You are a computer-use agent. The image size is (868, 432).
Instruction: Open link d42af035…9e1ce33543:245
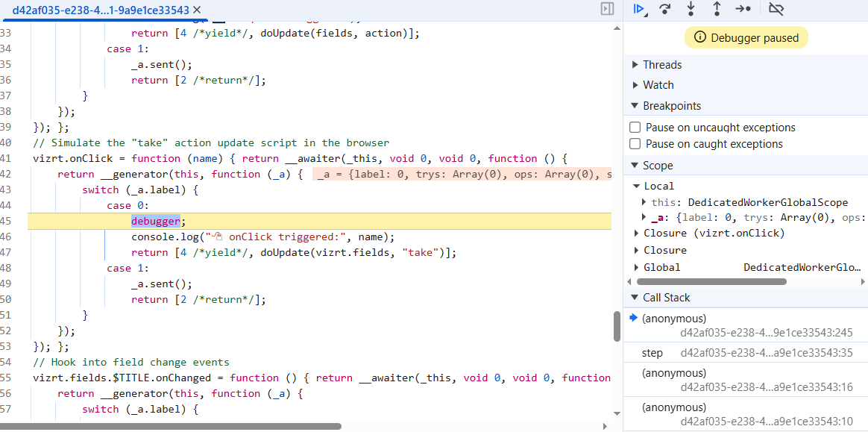point(766,333)
